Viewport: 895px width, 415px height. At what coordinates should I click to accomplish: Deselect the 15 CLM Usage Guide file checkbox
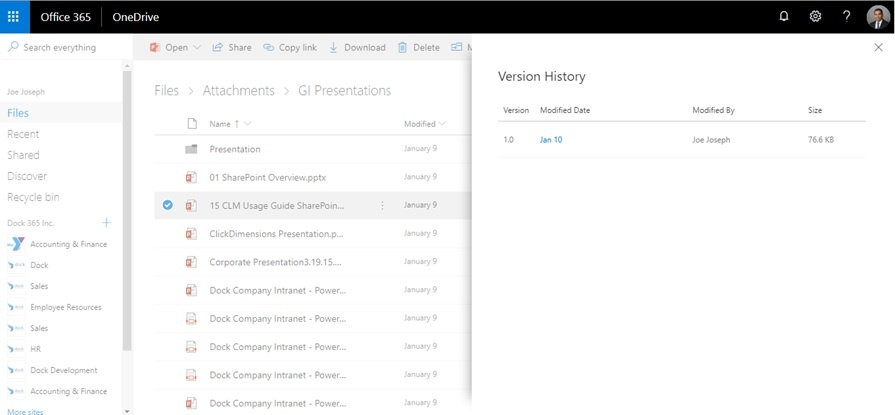(168, 205)
